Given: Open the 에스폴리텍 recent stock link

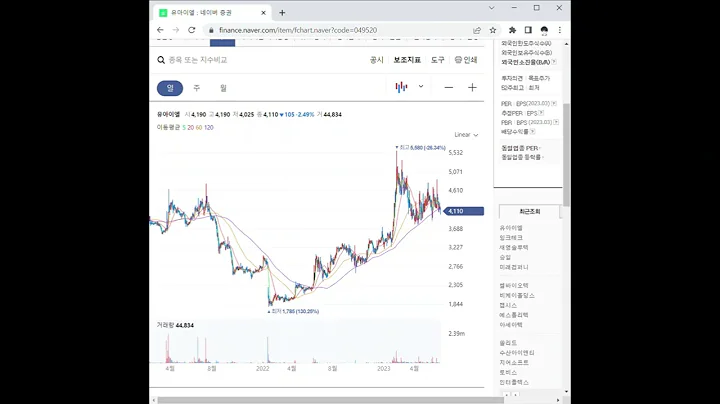Looking at the screenshot, I should click(514, 315).
